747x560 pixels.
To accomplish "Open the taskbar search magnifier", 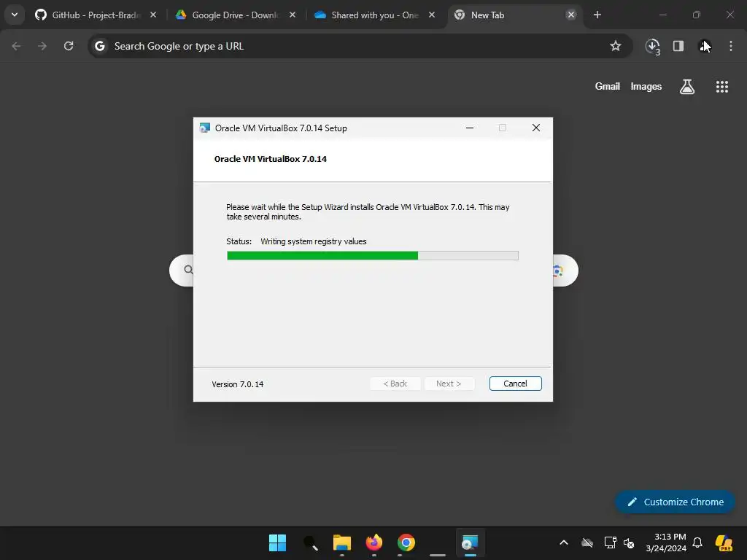I will click(310, 542).
